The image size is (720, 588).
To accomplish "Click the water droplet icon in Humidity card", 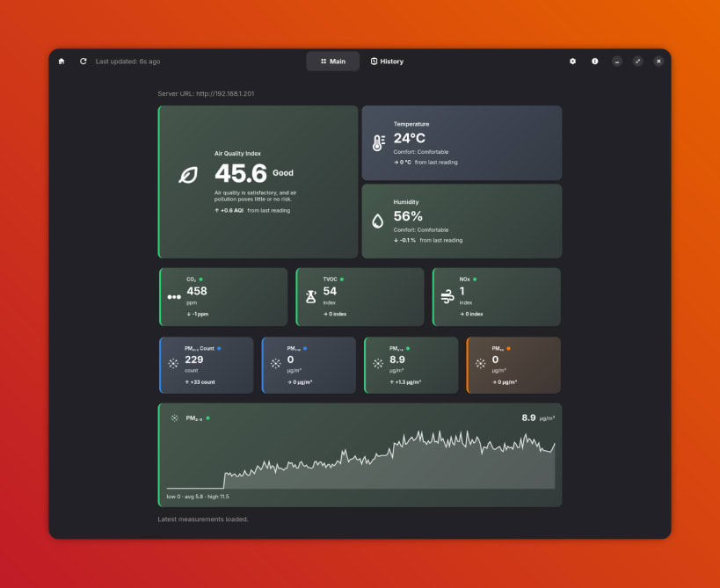I will point(377,221).
